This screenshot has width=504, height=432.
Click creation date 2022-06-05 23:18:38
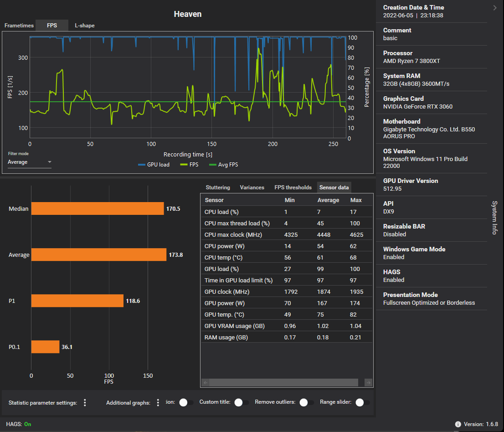coord(413,16)
